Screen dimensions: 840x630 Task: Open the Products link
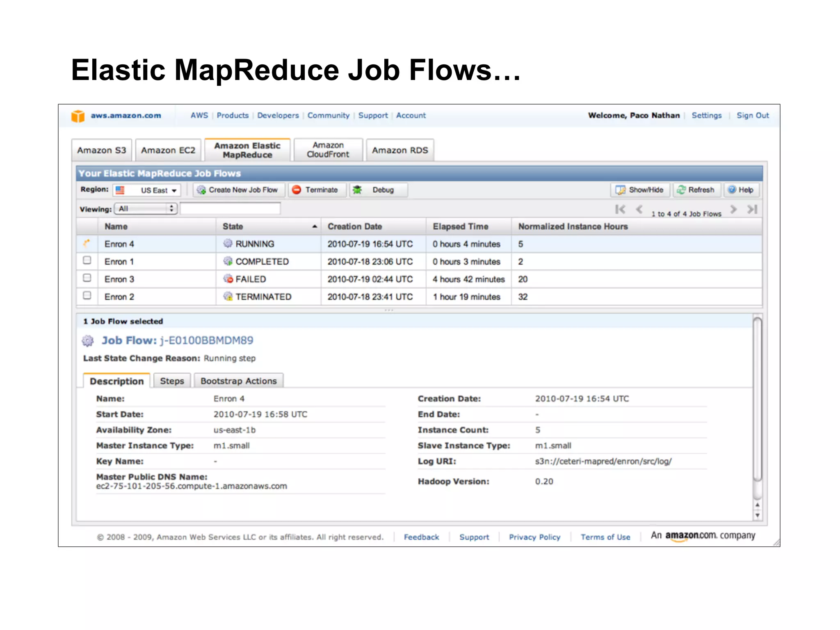[x=233, y=115]
